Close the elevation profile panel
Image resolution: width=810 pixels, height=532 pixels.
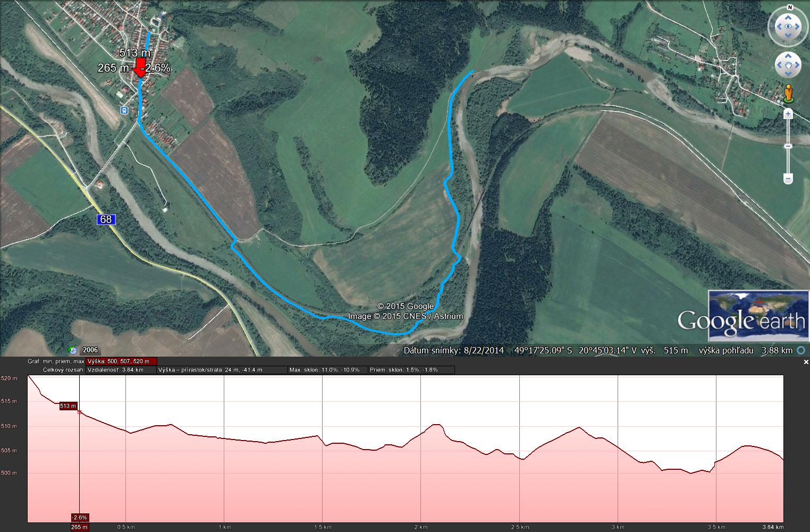coord(806,362)
